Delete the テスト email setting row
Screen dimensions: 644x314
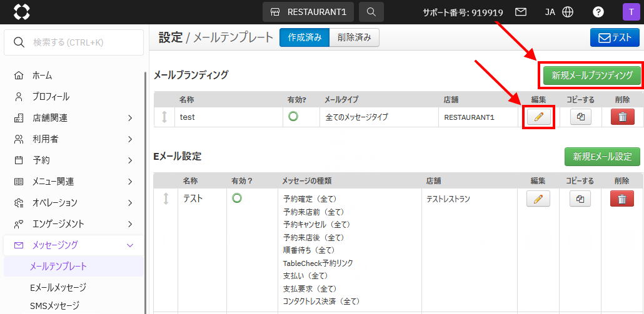[x=621, y=199]
